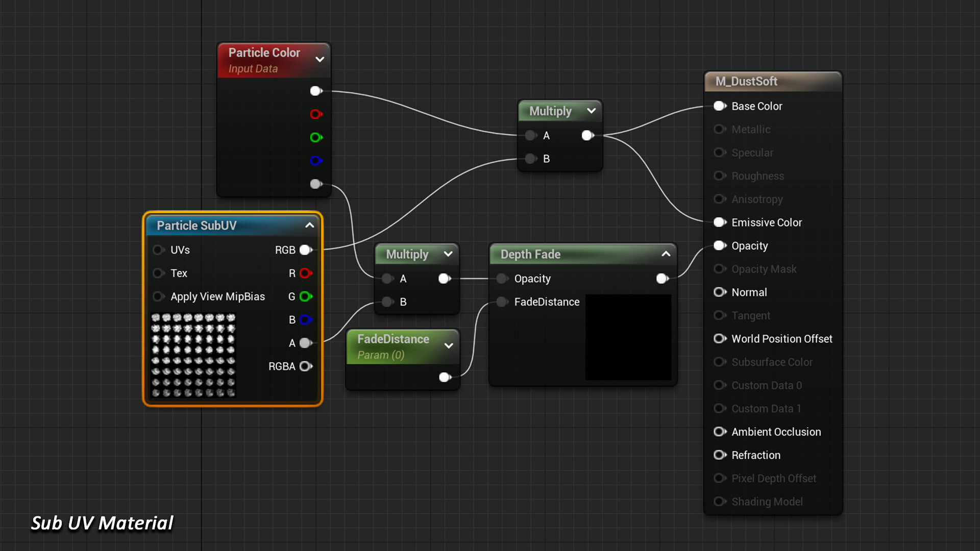This screenshot has width=980, height=551.
Task: Click the FadeDistance Param output pin
Action: click(x=445, y=377)
